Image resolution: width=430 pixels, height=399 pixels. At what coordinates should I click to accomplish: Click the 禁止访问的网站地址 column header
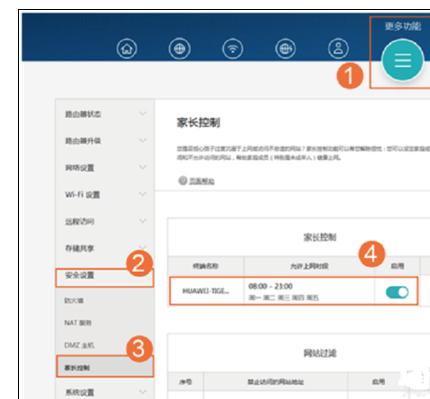pos(275,381)
